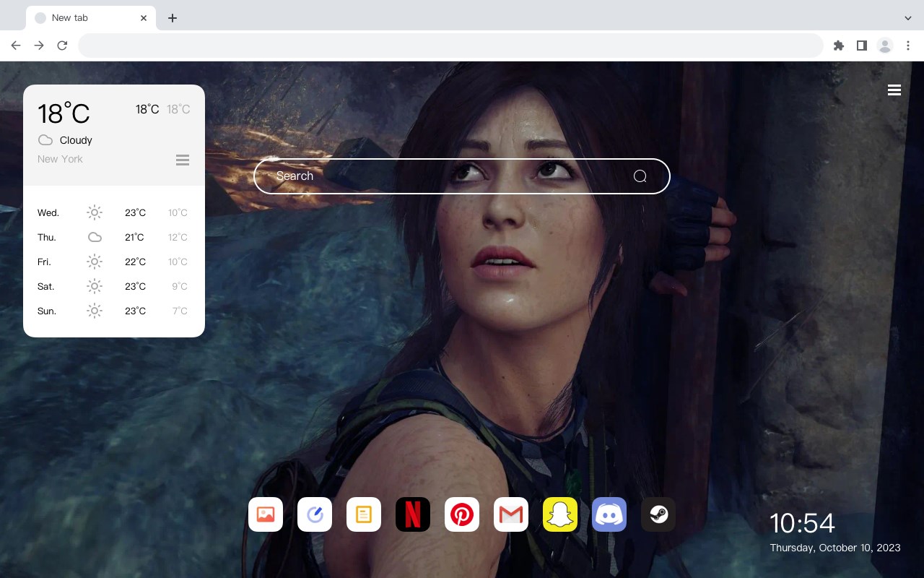The width and height of the screenshot is (924, 578).
Task: Click the large 18°C current temperature
Action: coord(64,113)
